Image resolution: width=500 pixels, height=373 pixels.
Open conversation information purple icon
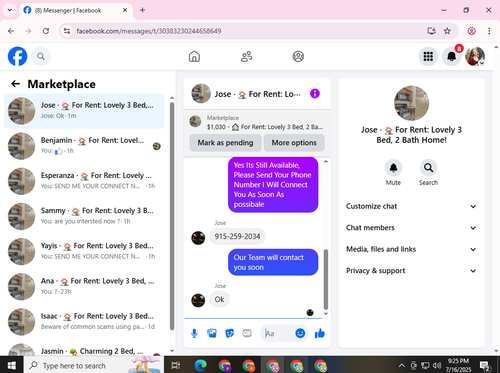315,94
